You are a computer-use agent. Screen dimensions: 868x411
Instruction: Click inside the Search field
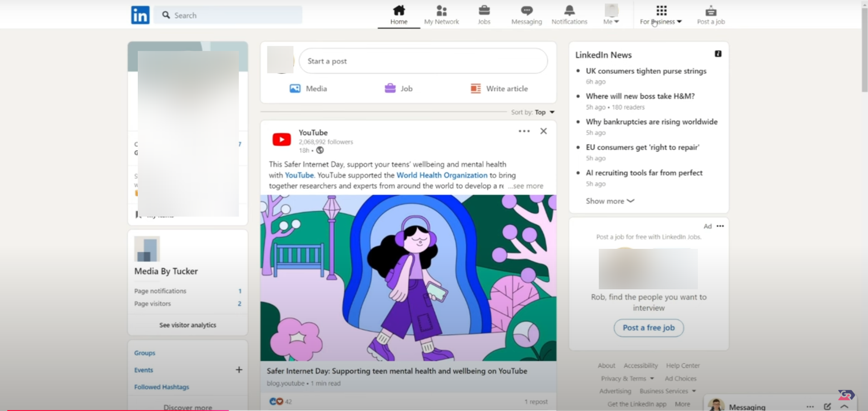click(228, 15)
